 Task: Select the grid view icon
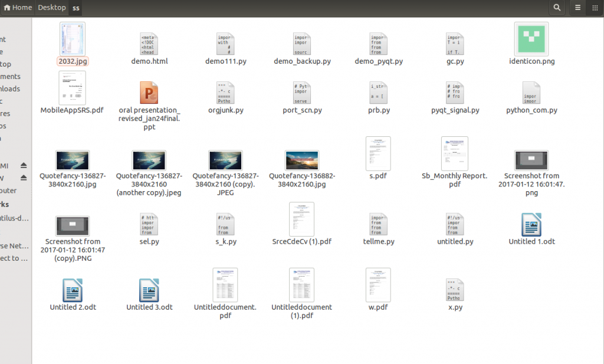pyautogui.click(x=595, y=7)
